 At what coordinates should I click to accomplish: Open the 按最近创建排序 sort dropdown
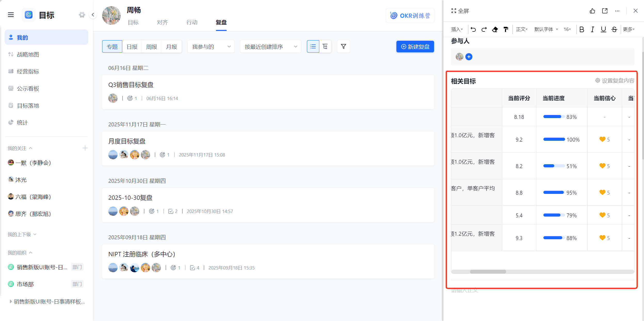271,46
